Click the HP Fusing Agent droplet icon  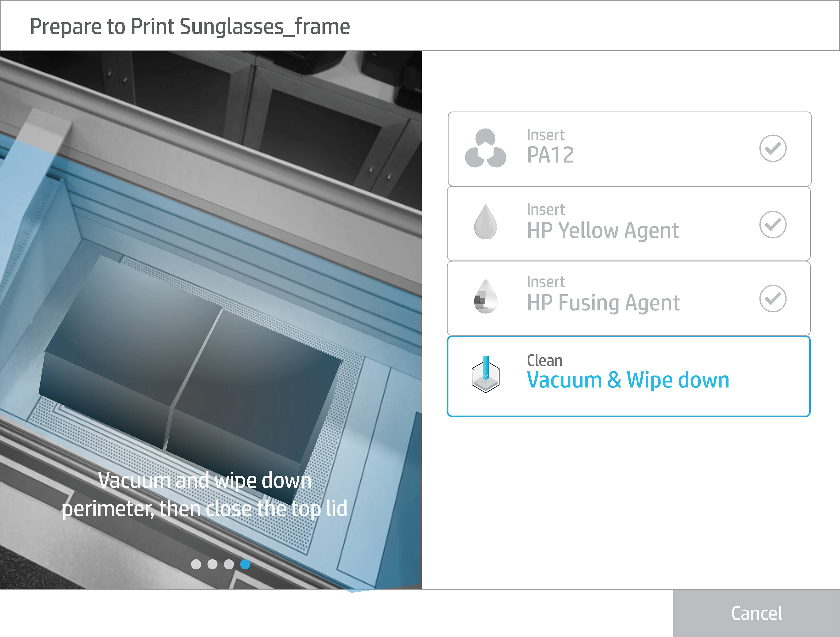(485, 296)
